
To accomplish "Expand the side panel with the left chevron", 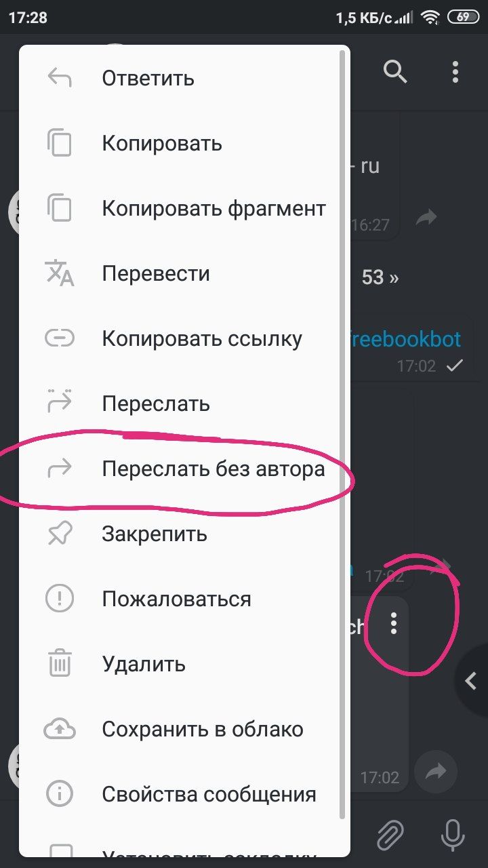I will pyautogui.click(x=472, y=681).
